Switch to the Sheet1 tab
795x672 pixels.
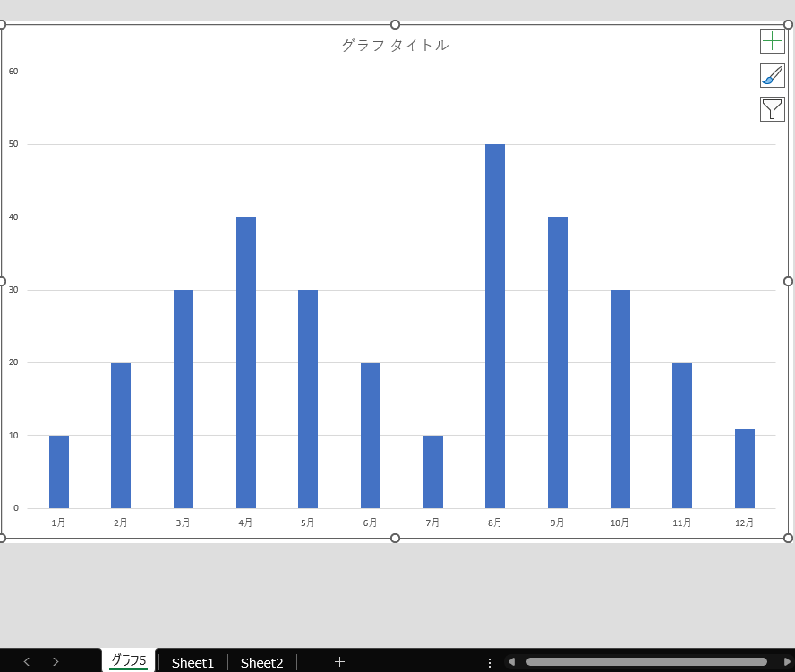coord(192,662)
